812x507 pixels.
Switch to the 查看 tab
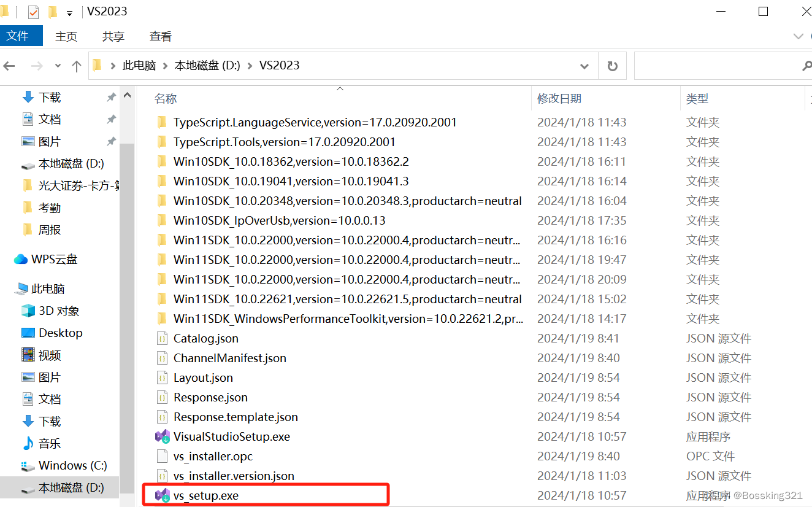tap(161, 36)
